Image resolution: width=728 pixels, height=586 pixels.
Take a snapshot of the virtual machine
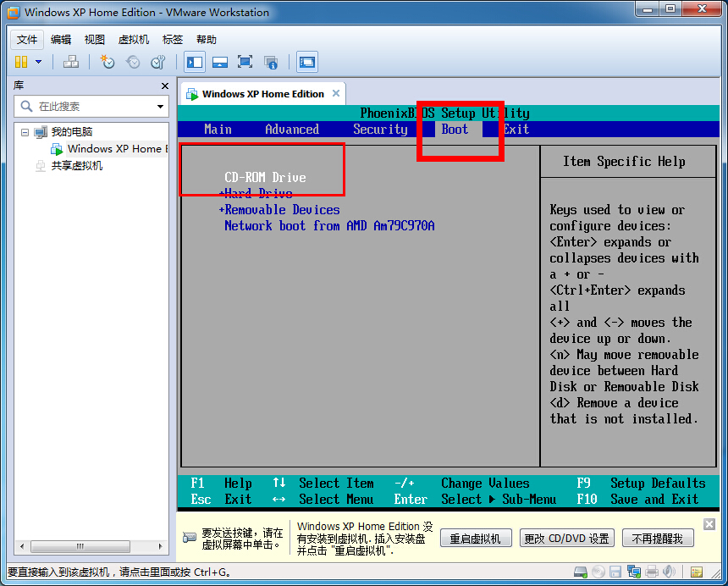[106, 62]
